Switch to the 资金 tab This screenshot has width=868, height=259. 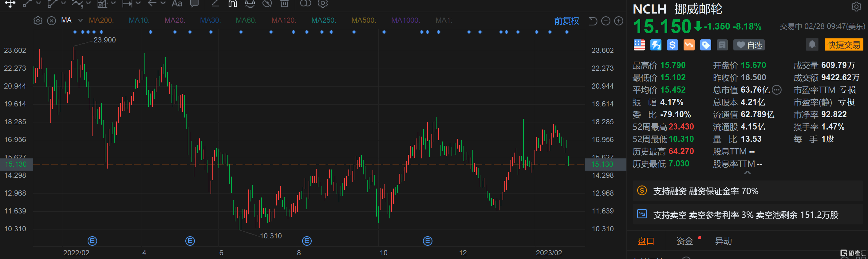[685, 241]
